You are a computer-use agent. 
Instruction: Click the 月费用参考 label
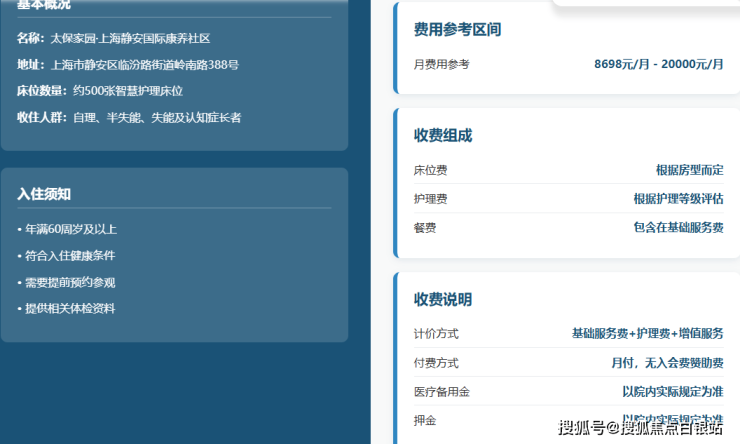[x=442, y=64]
